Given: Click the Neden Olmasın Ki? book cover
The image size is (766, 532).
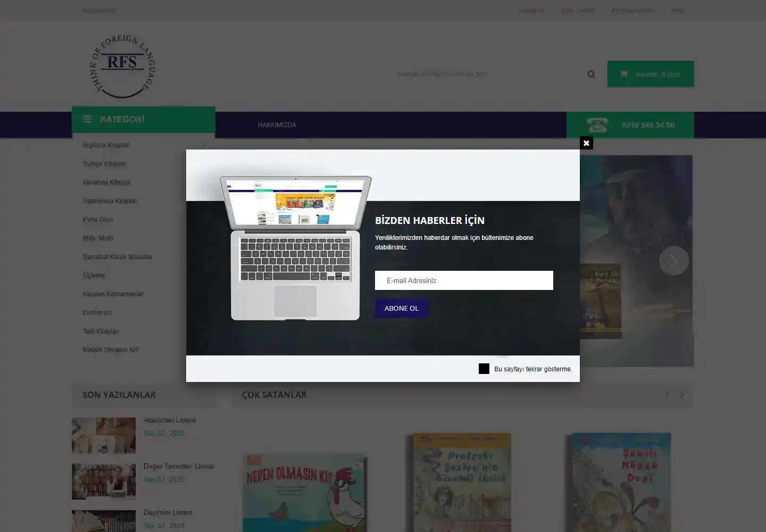Looking at the screenshot, I should pyautogui.click(x=304, y=493).
